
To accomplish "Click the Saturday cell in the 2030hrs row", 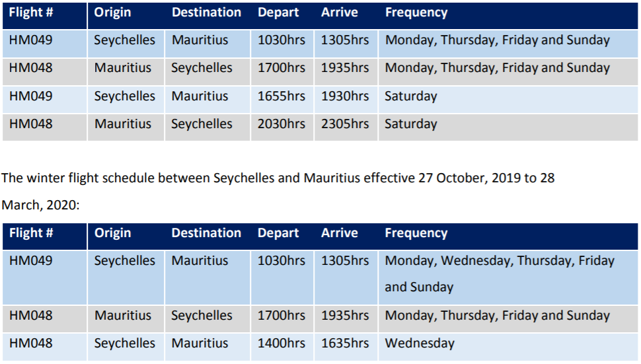I will click(411, 124).
